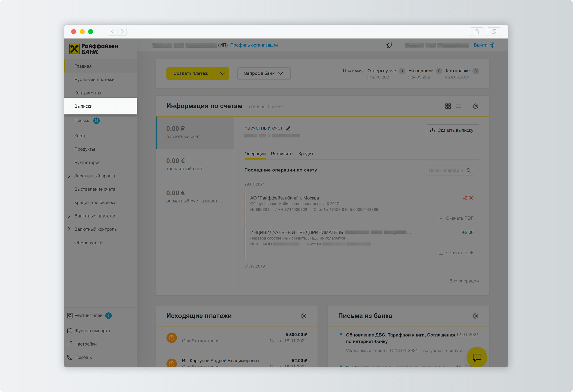Click the Скачать выписку button
The height and width of the screenshot is (392, 573).
coord(453,130)
